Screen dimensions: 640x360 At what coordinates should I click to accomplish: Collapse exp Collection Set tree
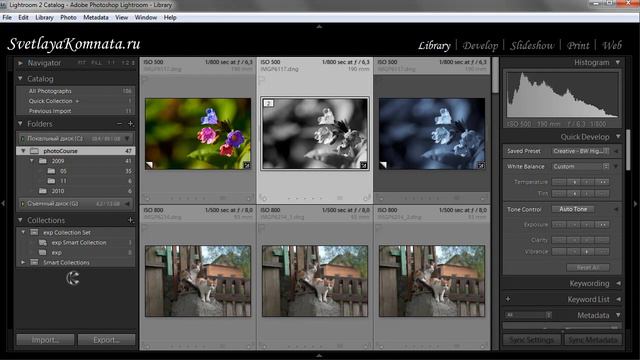(23, 232)
